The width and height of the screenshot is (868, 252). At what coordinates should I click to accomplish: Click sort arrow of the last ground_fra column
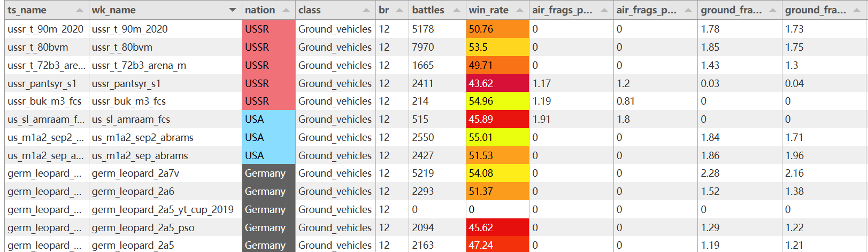click(857, 10)
